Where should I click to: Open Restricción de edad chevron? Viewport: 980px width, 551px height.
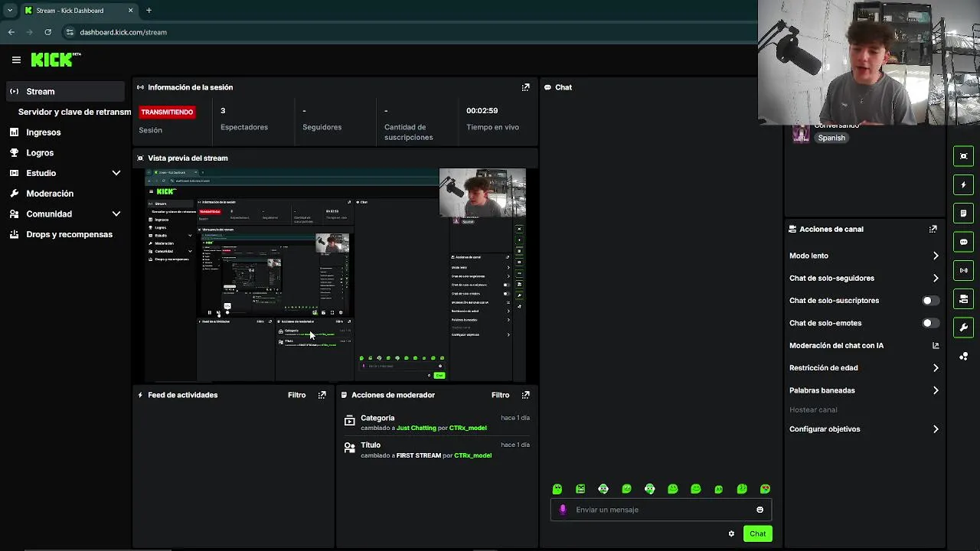point(936,368)
